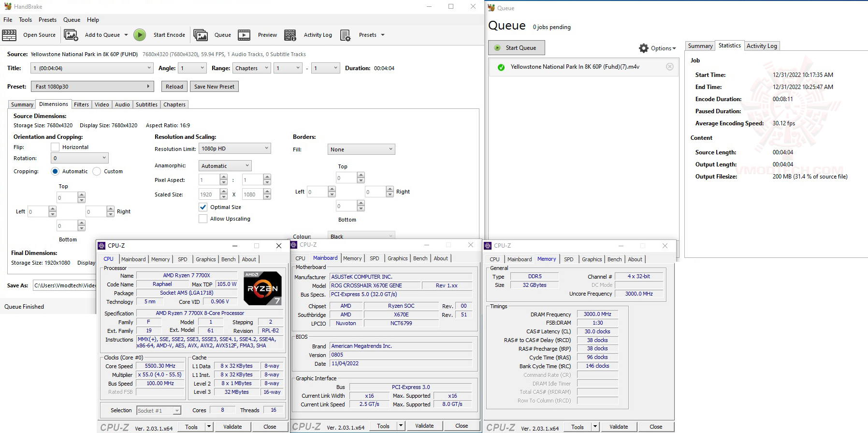The image size is (868, 433).
Task: Enable Allow Upscaling checkbox
Action: click(203, 219)
